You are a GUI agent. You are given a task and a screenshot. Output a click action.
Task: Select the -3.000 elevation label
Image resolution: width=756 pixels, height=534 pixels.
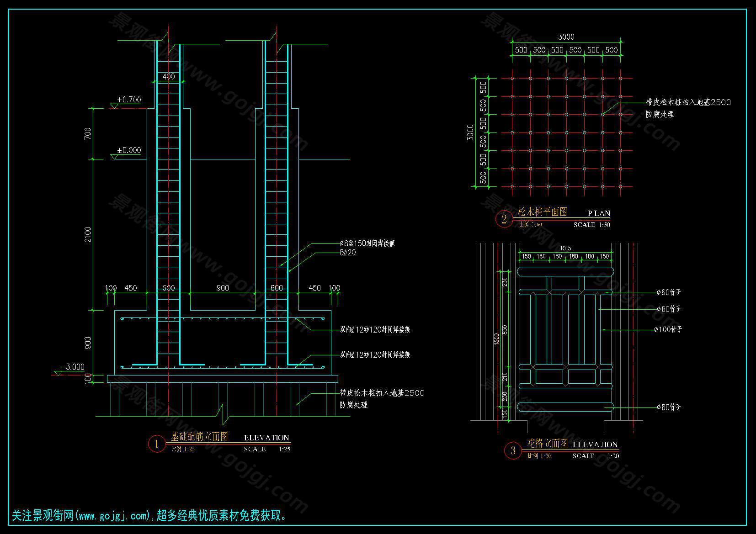coord(73,367)
